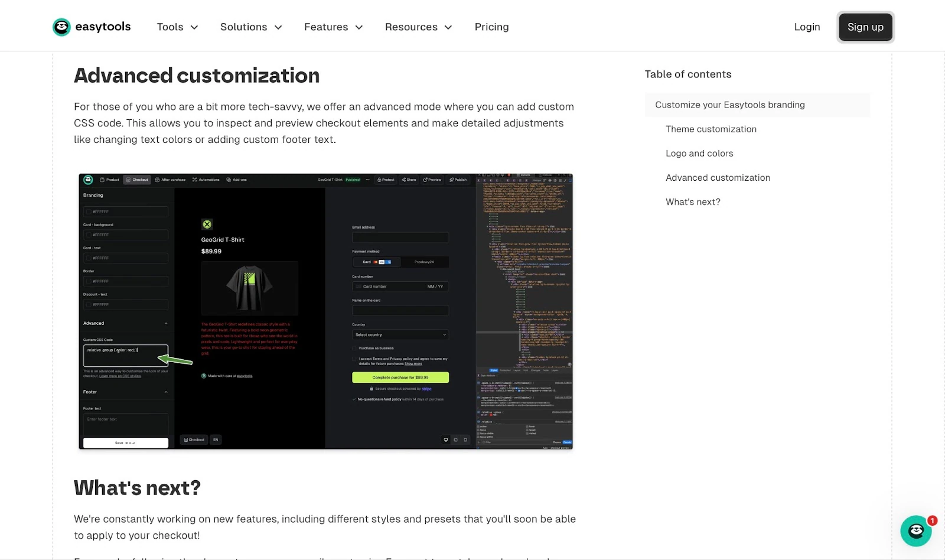Click the red notification badge on chat
945x560 pixels.
tap(932, 520)
